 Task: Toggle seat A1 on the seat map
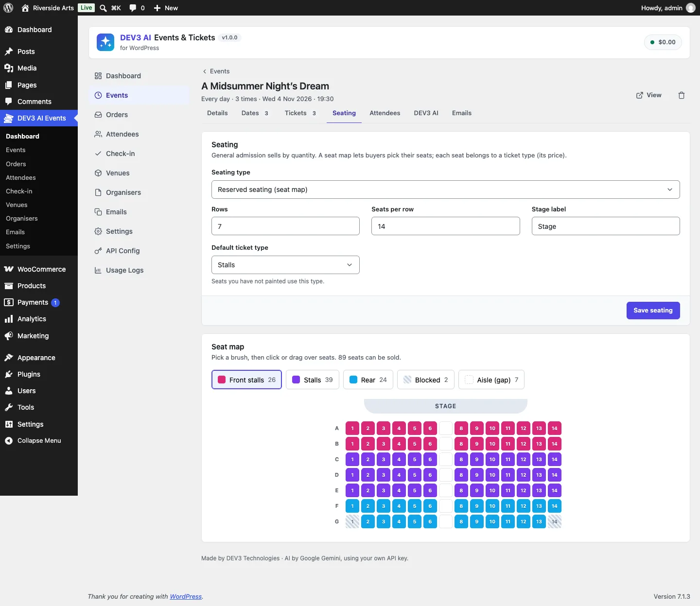(352, 428)
